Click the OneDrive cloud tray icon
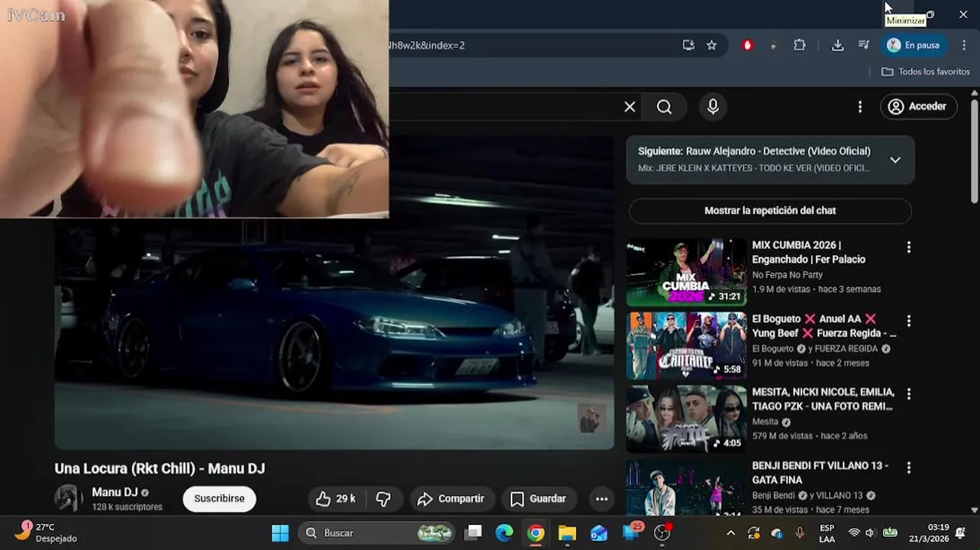 [777, 533]
